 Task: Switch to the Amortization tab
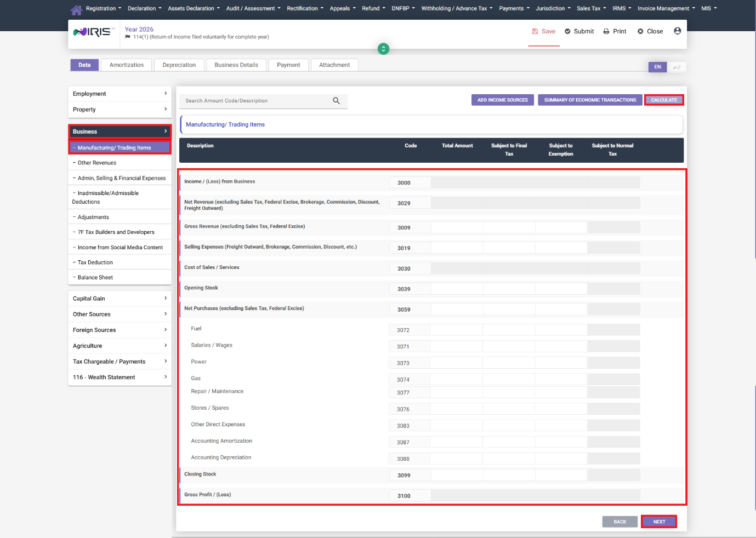[127, 65]
